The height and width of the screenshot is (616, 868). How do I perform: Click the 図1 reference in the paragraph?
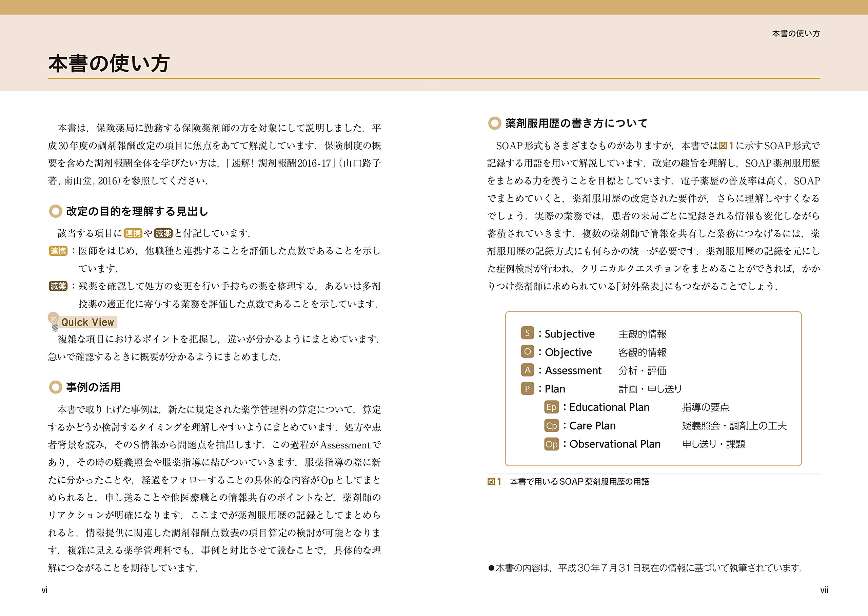click(726, 146)
